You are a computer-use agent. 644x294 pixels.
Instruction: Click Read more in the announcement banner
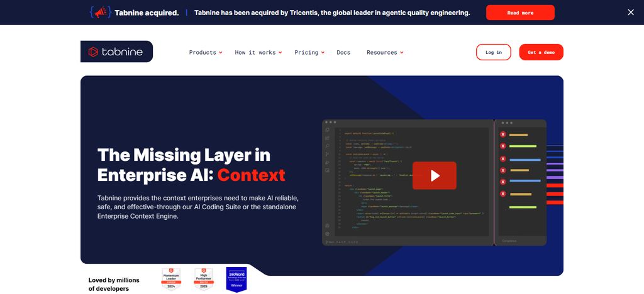click(520, 13)
